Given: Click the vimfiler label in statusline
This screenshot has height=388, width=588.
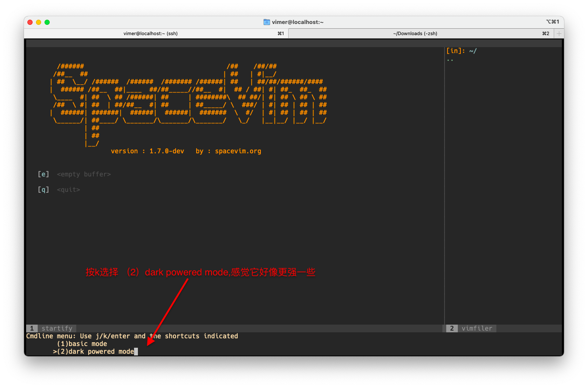Looking at the screenshot, I should [x=477, y=328].
